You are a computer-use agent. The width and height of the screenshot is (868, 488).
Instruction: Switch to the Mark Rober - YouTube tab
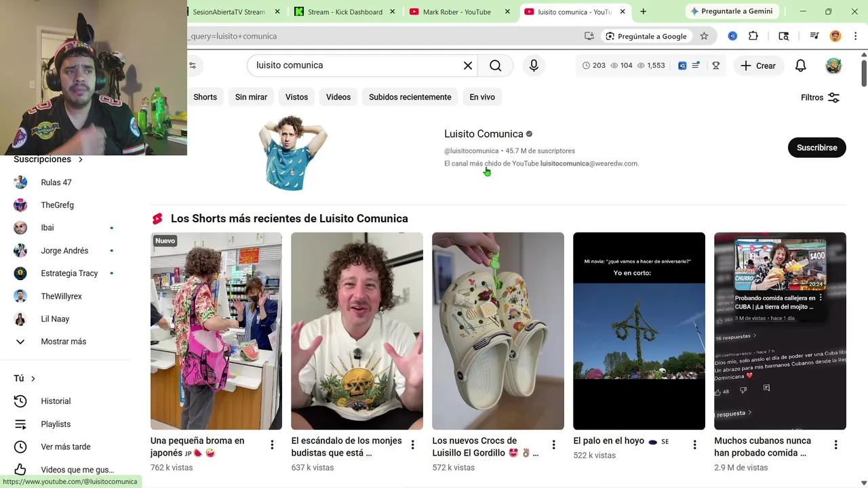(456, 12)
